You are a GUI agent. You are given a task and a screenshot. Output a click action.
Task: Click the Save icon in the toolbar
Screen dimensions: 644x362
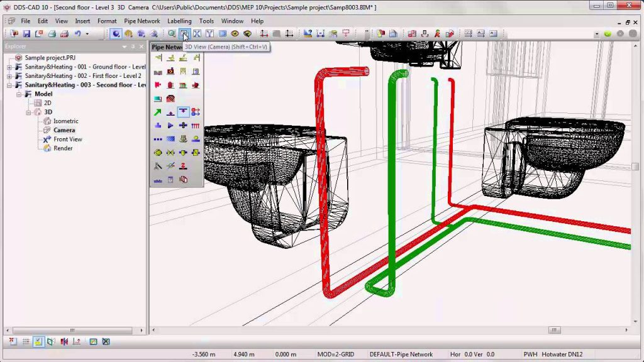(27, 34)
